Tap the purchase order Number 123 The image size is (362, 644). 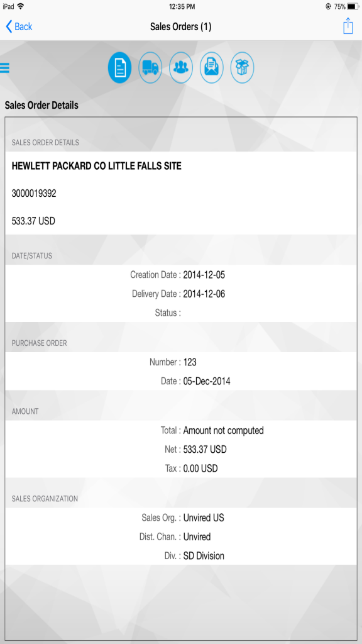pyautogui.click(x=190, y=362)
